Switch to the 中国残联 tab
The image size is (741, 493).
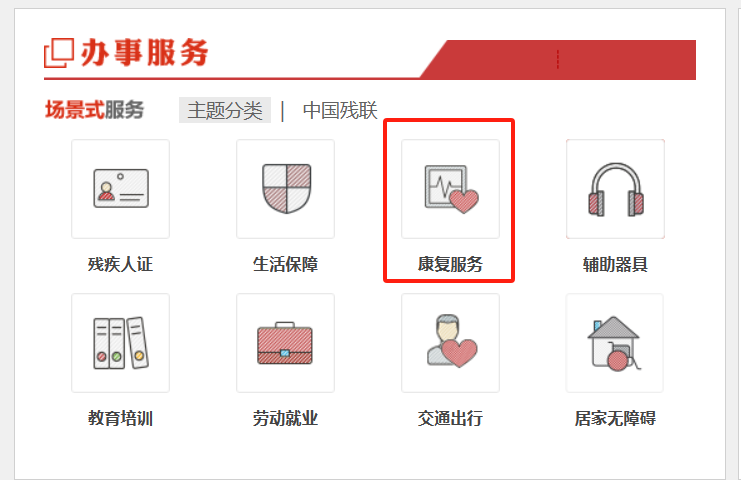click(x=340, y=110)
